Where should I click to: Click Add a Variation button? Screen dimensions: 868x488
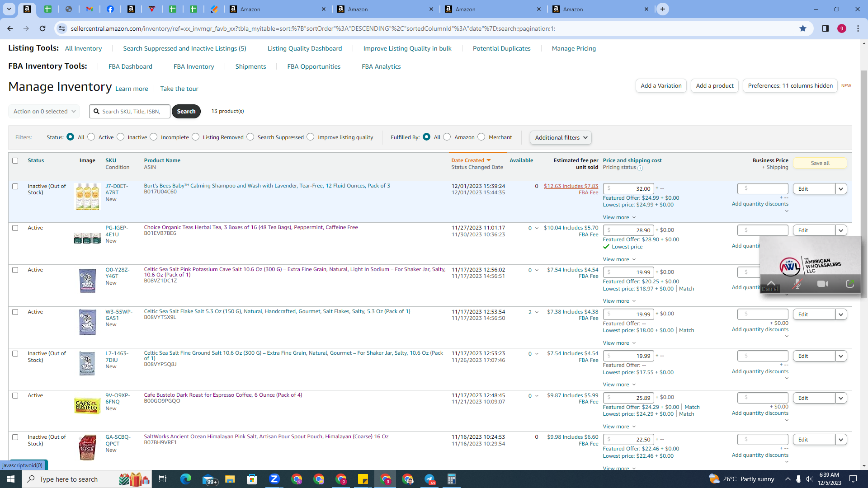[x=661, y=86]
